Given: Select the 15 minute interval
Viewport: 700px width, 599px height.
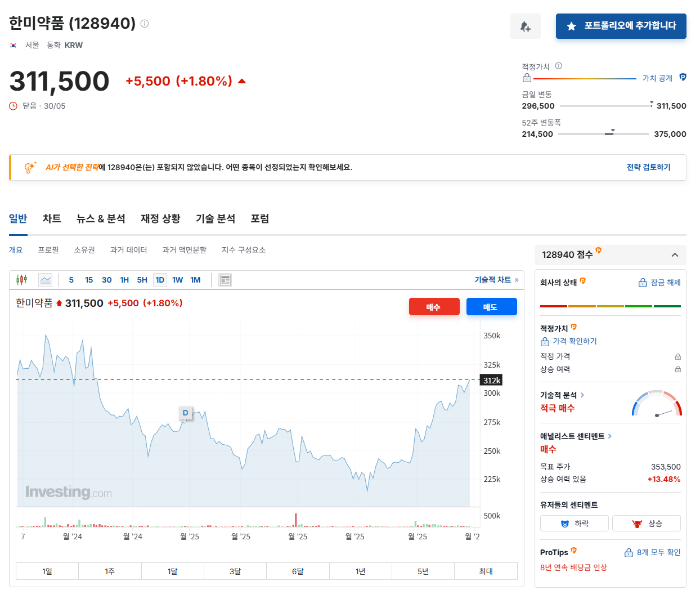Looking at the screenshot, I should click(x=89, y=280).
